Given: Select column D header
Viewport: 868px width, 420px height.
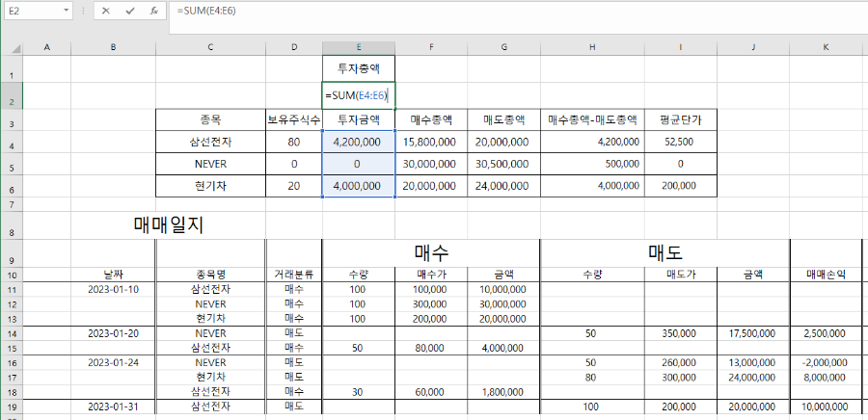Looking at the screenshot, I should click(294, 48).
